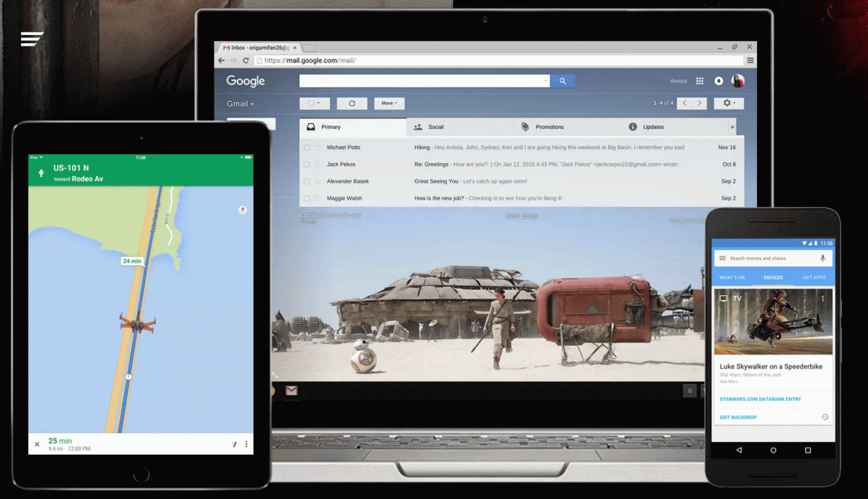Image resolution: width=868 pixels, height=499 pixels.
Task: Open the Great Seeing You email
Action: click(522, 182)
